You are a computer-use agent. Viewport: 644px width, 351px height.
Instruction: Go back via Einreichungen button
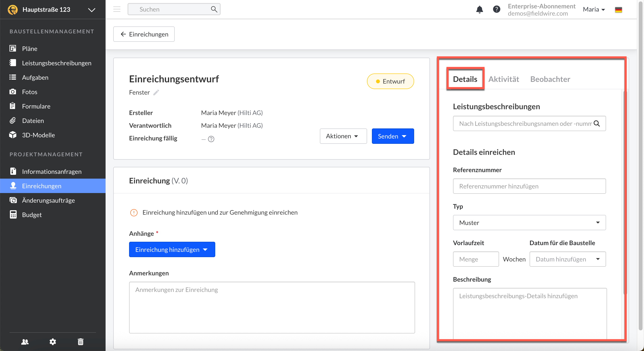[144, 34]
